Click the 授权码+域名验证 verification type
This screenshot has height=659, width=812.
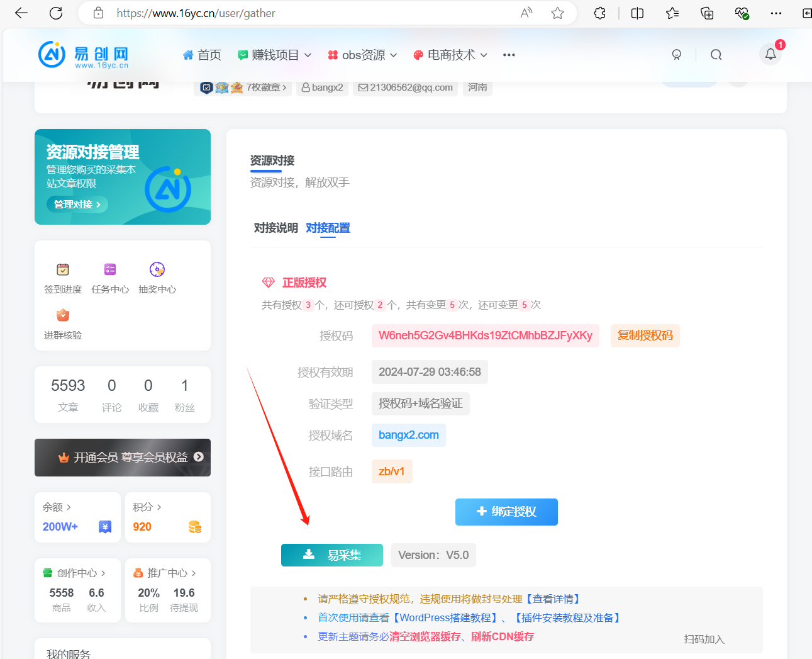(420, 403)
